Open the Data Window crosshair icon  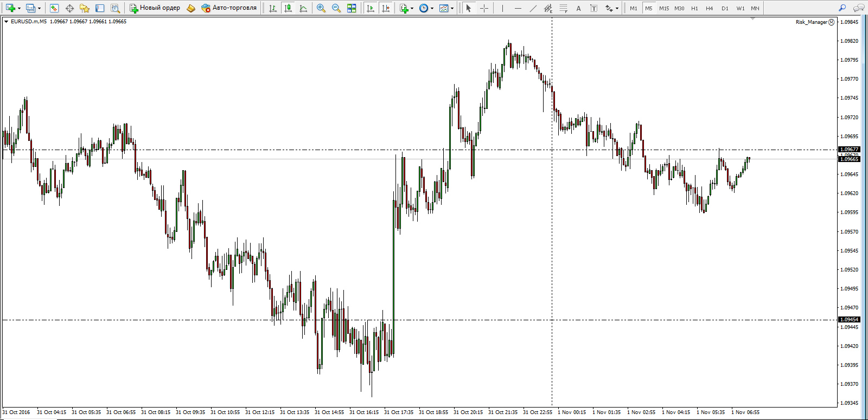click(x=69, y=8)
